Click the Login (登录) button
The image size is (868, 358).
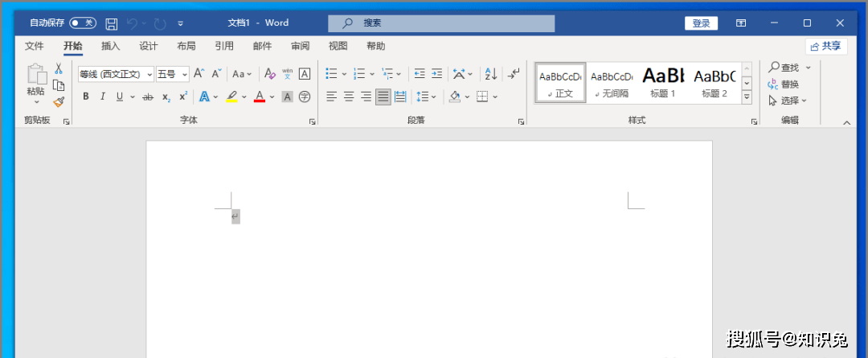(702, 23)
